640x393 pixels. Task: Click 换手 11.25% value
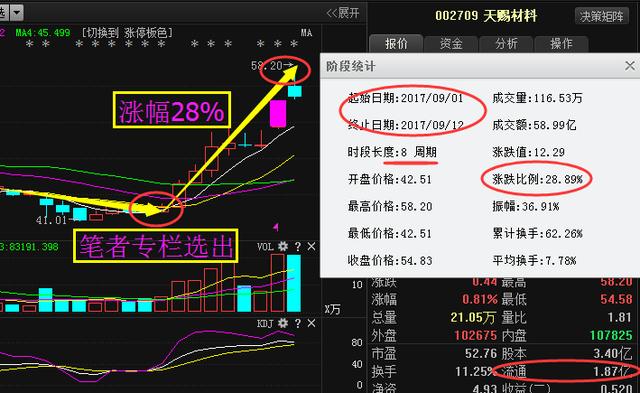(476, 371)
